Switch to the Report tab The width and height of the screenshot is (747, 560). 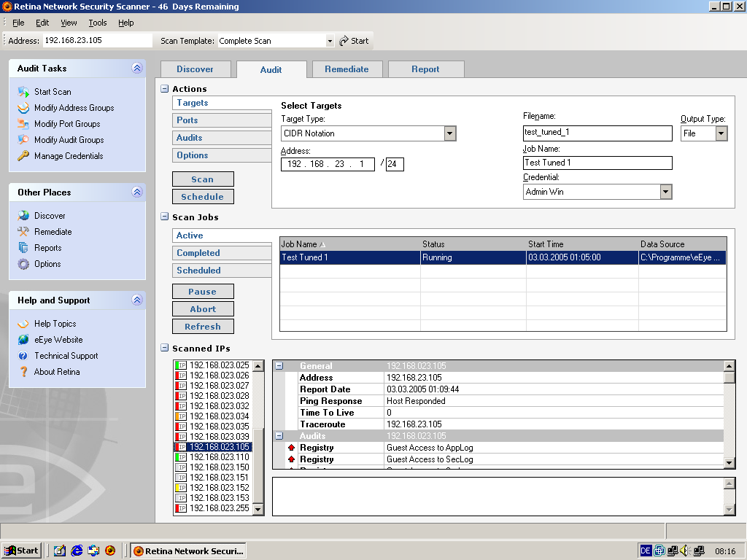[x=425, y=69]
